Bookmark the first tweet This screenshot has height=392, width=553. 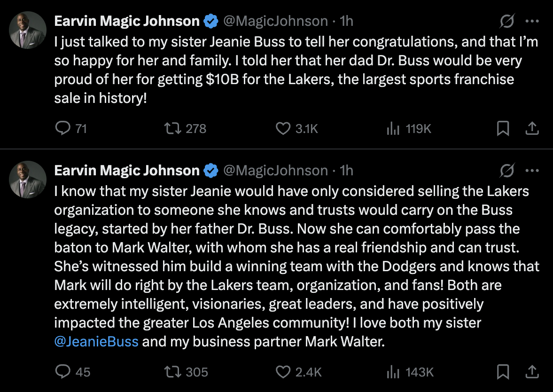point(503,128)
